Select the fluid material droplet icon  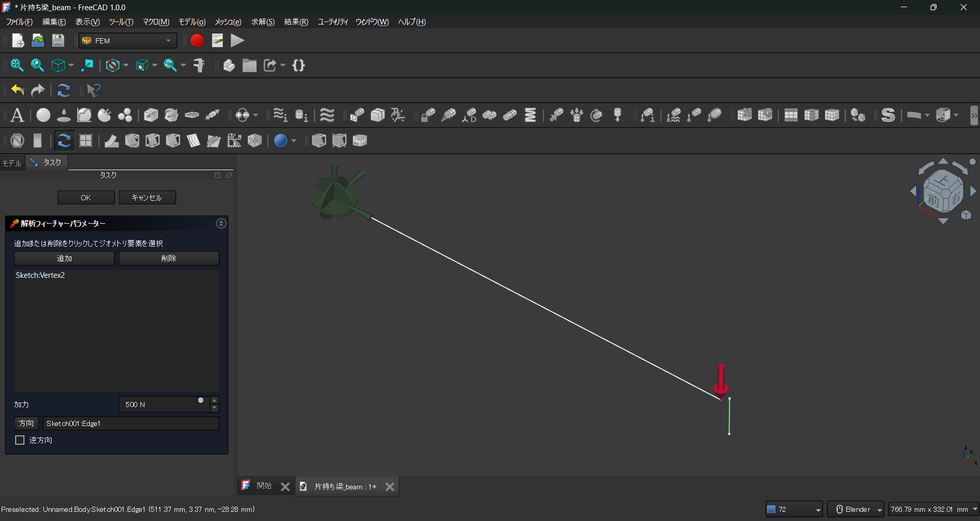64,115
